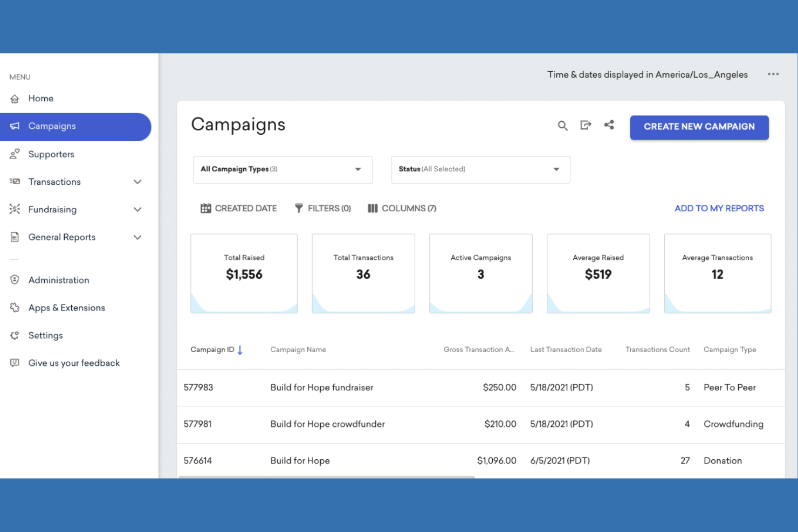Click the share icon in the header
Viewport: 798px width, 532px height.
(609, 126)
